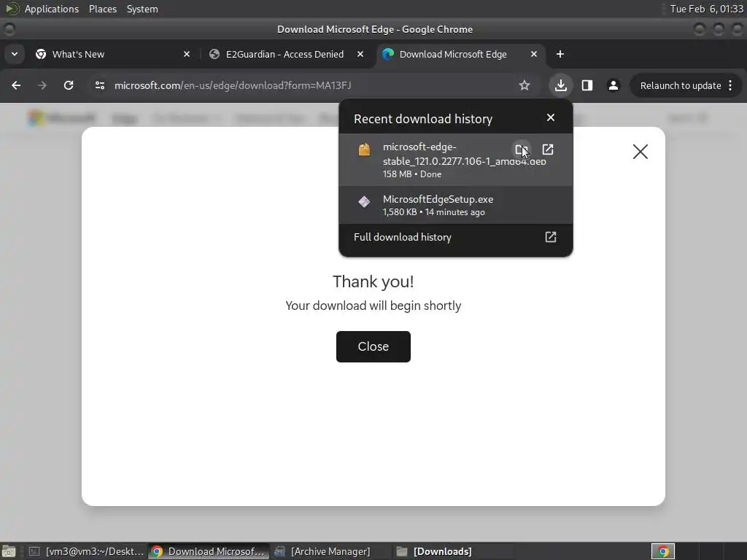
Task: Open a new tab with plus button
Action: (x=560, y=54)
